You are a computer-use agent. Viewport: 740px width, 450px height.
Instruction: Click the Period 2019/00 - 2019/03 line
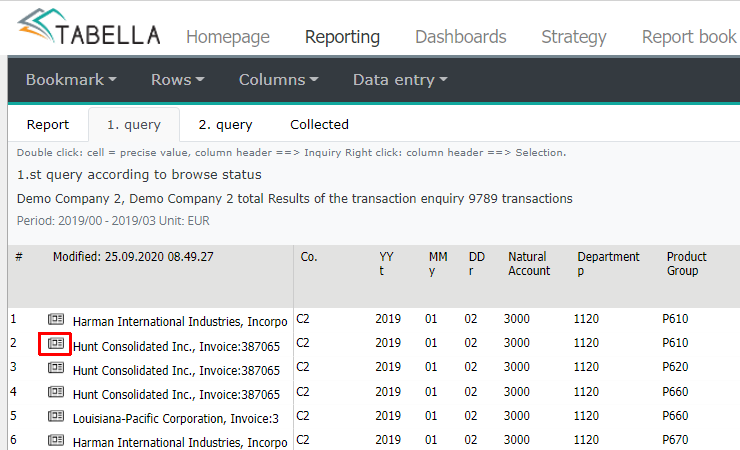coord(113,221)
